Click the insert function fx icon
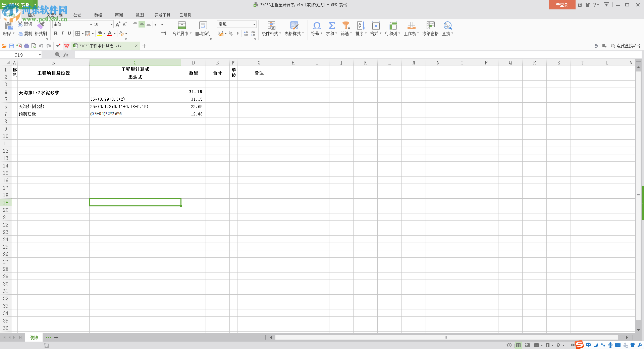Screen dimensions: 644x349 pos(66,55)
